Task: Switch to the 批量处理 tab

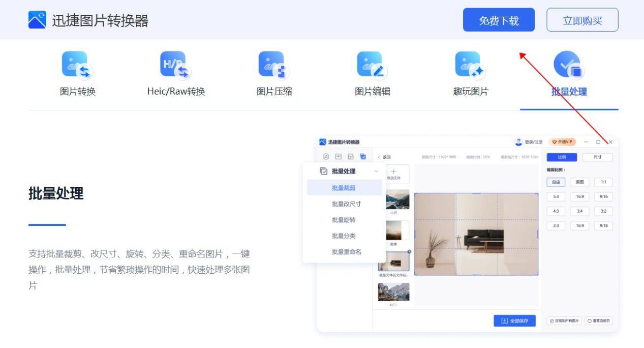Action: pos(569,74)
